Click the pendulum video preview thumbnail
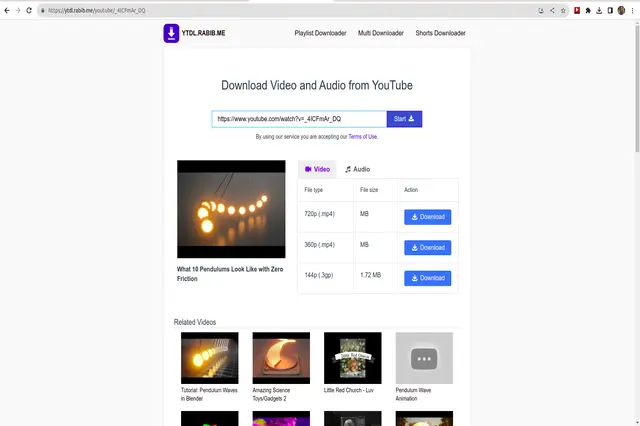The width and height of the screenshot is (640, 426). pyautogui.click(x=231, y=209)
